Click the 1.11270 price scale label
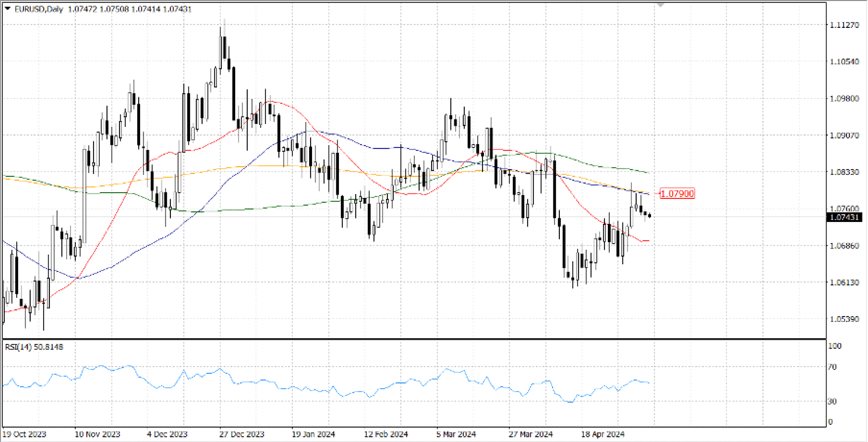868x442 pixels. (844, 25)
